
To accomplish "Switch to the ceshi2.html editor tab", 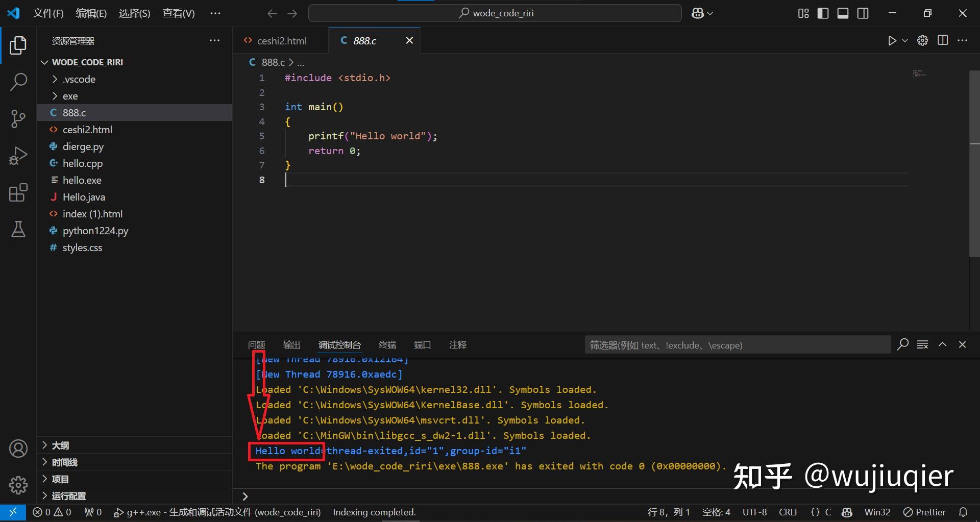I will point(281,41).
